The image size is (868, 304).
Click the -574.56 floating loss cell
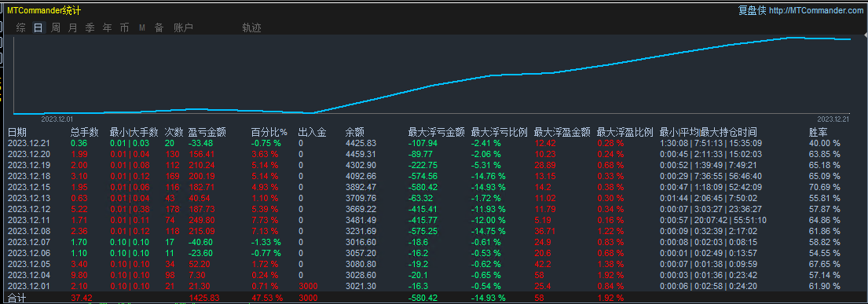[423, 176]
